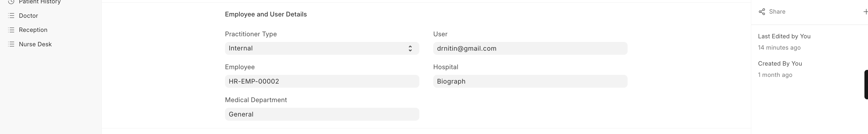Screen dimensions: 868x134
Task: Click the list icon beside Nurse Desk
Action: 11,44
